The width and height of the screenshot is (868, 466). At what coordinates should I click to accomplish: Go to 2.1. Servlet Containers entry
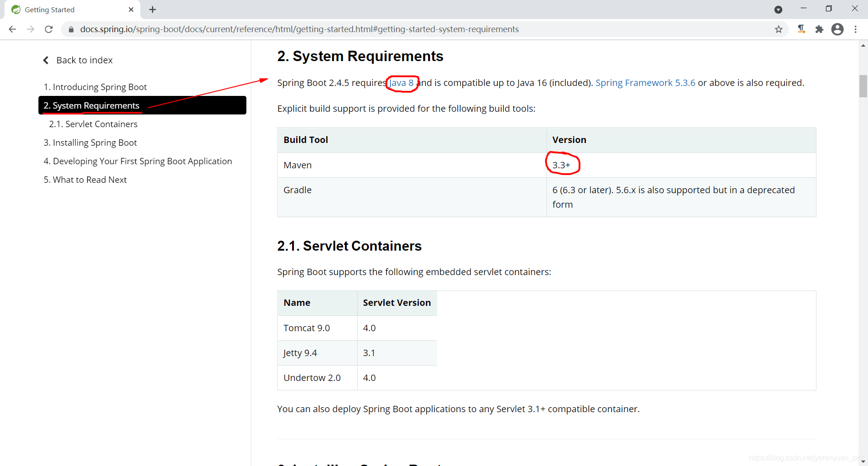(93, 124)
